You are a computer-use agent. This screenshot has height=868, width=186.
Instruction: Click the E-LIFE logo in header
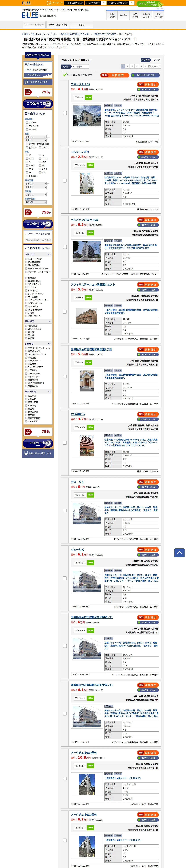tap(30, 15)
